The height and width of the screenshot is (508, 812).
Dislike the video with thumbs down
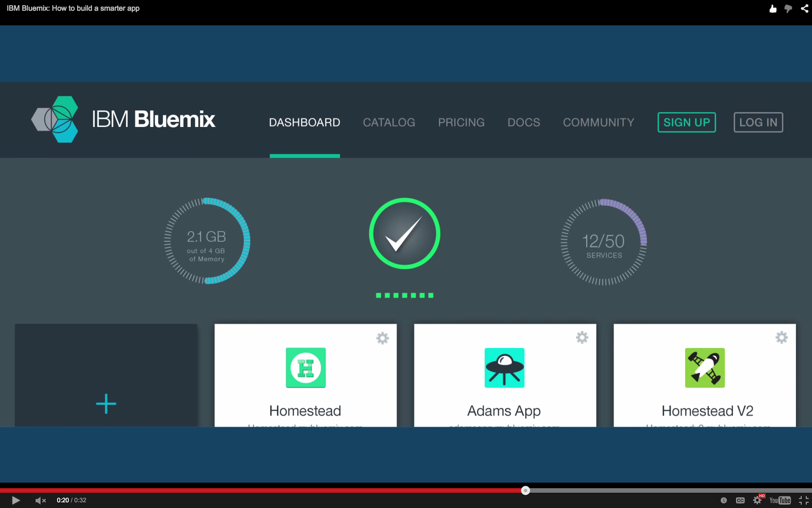pos(788,9)
